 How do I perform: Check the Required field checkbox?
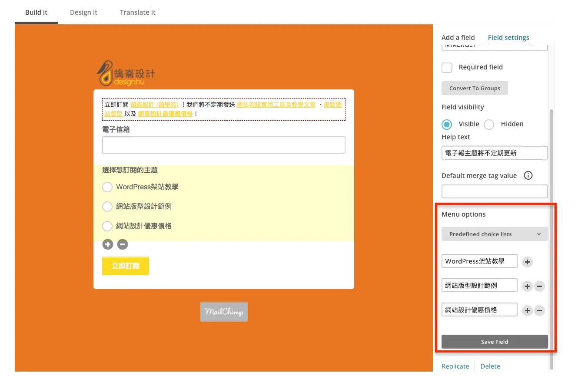click(x=447, y=67)
